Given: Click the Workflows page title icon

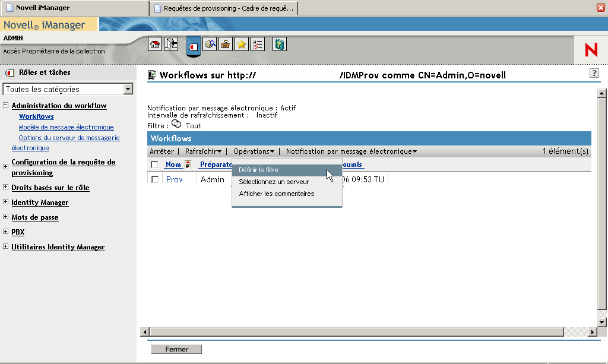Looking at the screenshot, I should tap(151, 75).
